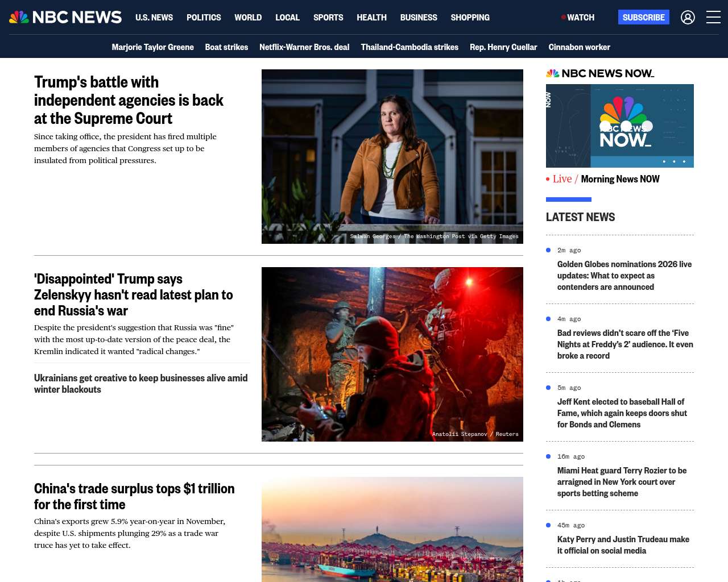The width and height of the screenshot is (728, 582).
Task: Open Morning News NOW live stream link
Action: (620, 179)
